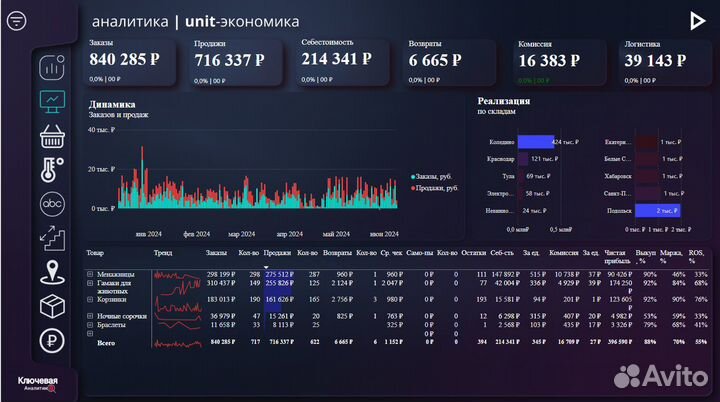Expand the Менажницы row in table
Viewport: 720px width, 402px height.
(x=90, y=274)
